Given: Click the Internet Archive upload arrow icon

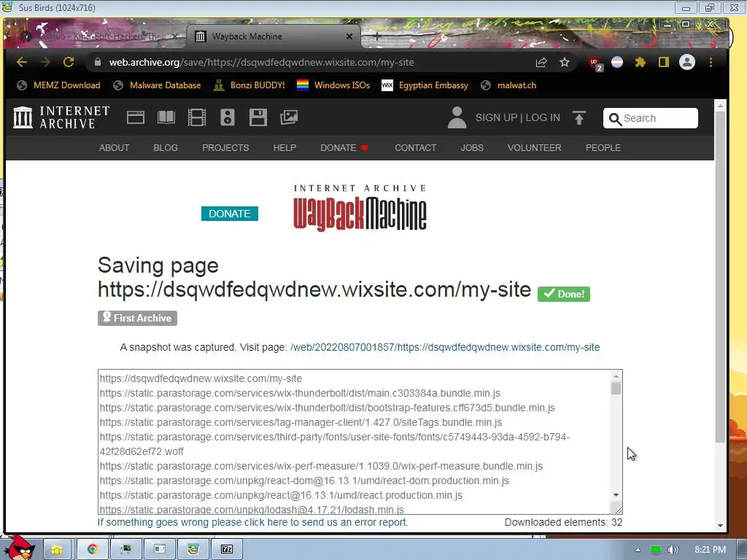Looking at the screenshot, I should [578, 117].
